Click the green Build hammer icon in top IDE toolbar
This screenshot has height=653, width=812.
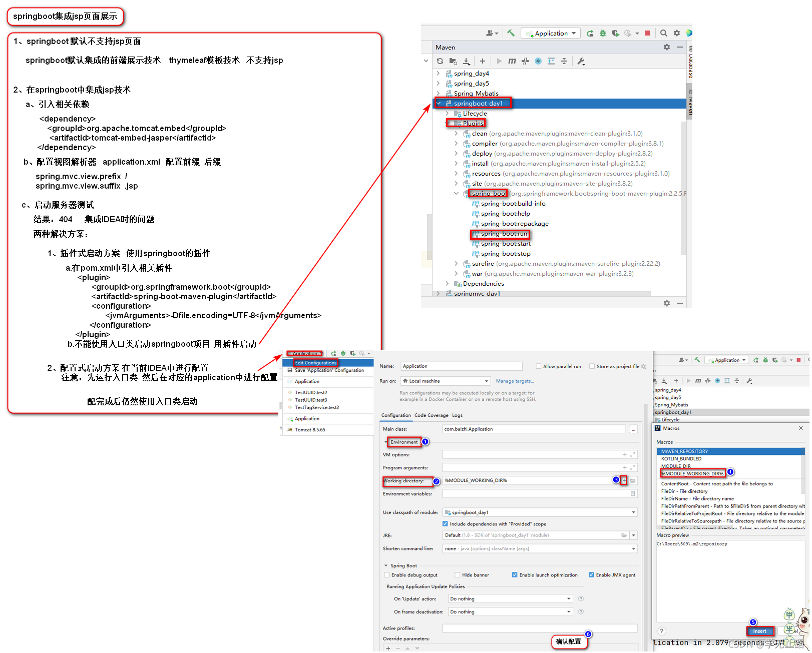pos(511,33)
